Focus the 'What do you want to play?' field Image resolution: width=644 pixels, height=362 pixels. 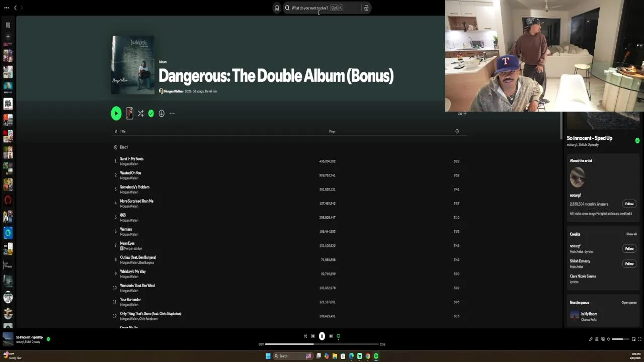point(326,8)
